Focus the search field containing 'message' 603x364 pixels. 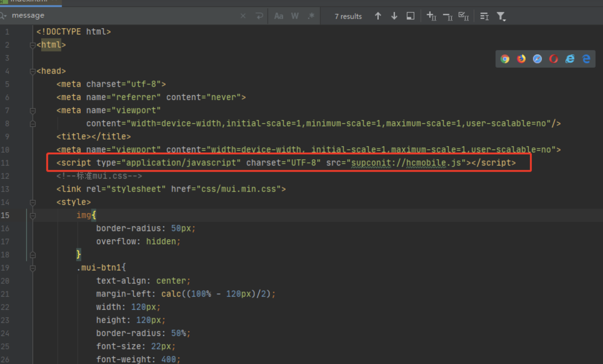pos(123,16)
